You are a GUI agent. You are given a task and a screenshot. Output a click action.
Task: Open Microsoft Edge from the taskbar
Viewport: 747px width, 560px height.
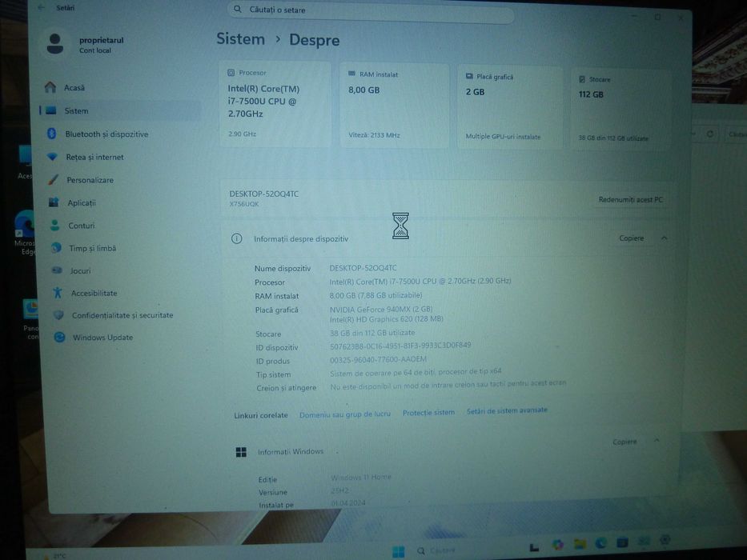(600, 543)
